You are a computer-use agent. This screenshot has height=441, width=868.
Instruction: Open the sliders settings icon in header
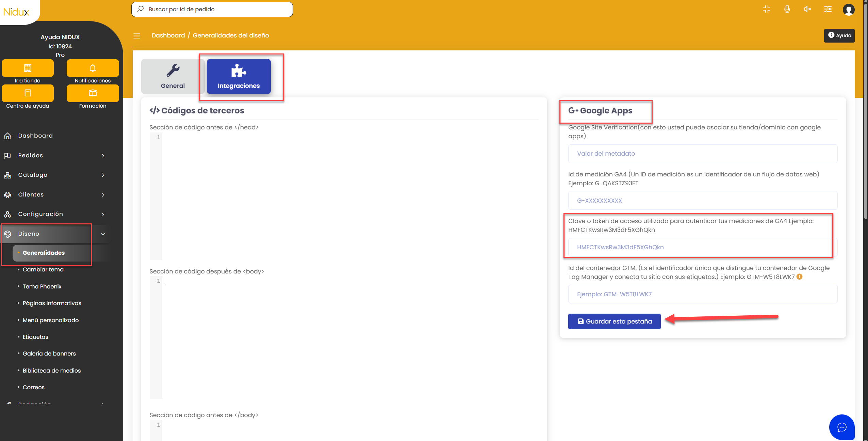coord(828,9)
